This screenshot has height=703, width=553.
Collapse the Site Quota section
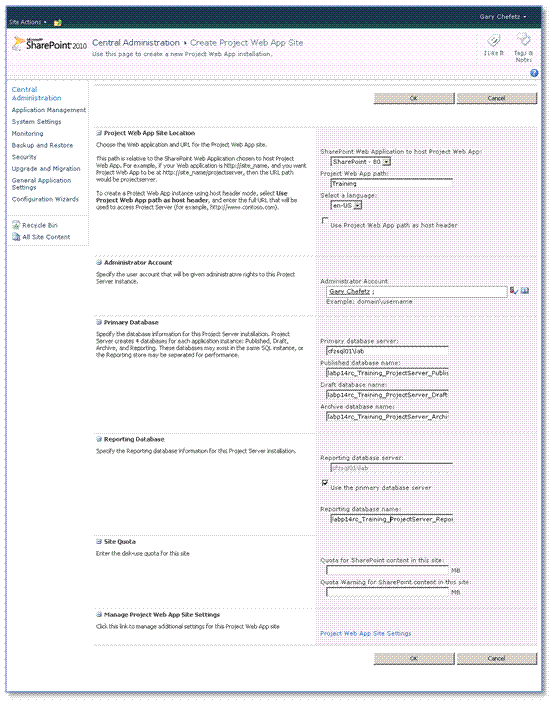[x=99, y=542]
